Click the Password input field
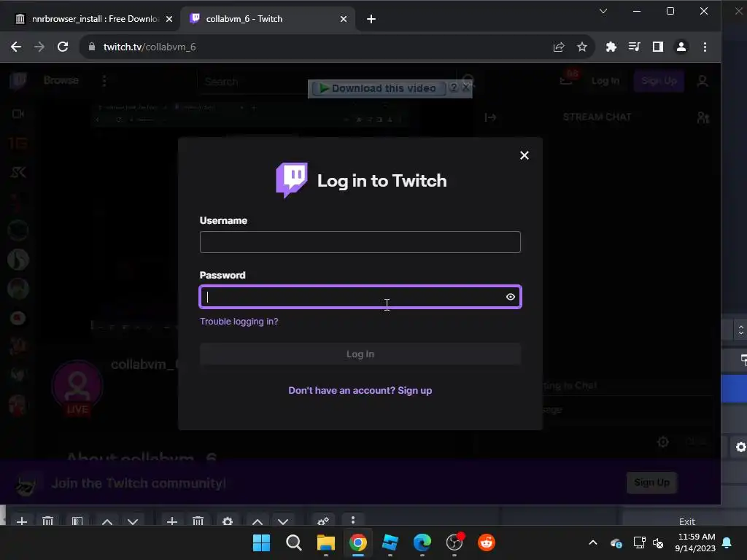This screenshot has width=747, height=560. click(x=360, y=297)
